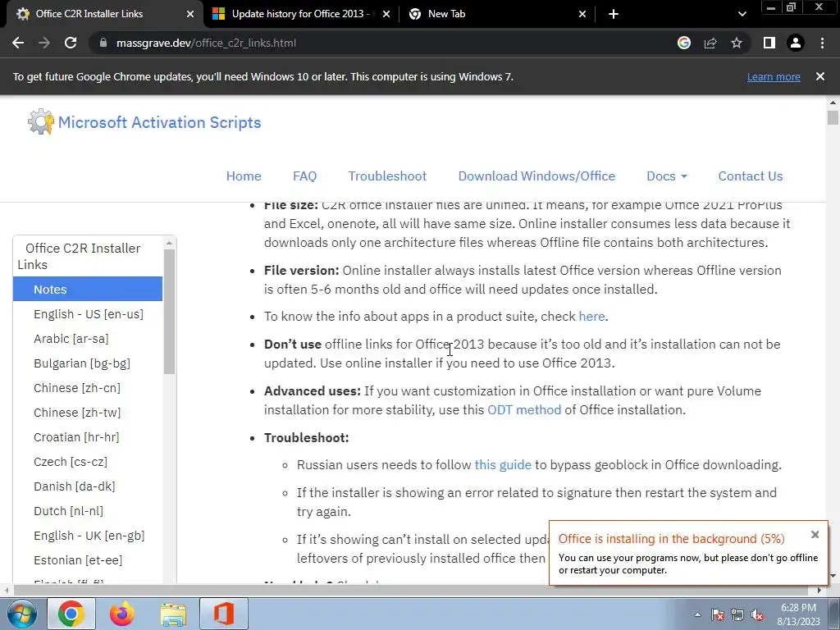The height and width of the screenshot is (630, 840).
Task: Open the Google icon in address bar
Action: coord(684,43)
